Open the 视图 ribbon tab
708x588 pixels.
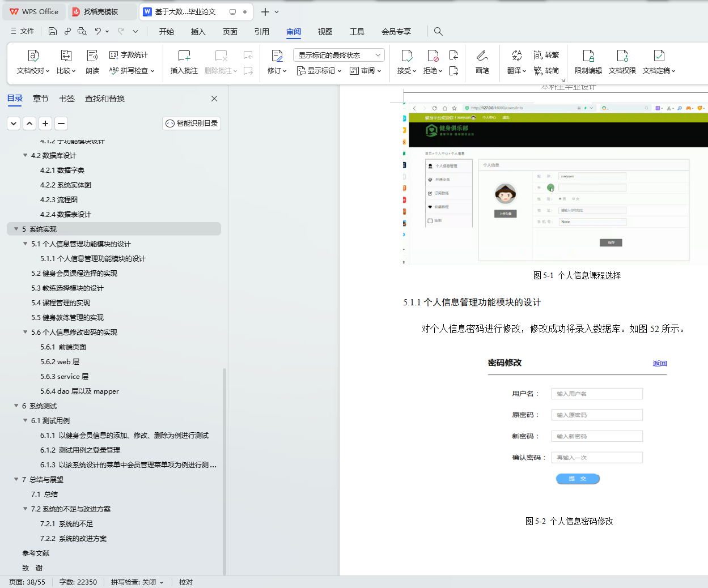pyautogui.click(x=325, y=32)
